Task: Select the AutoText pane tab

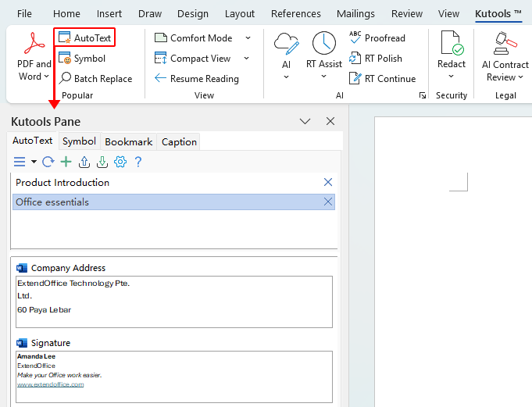Action: [33, 141]
